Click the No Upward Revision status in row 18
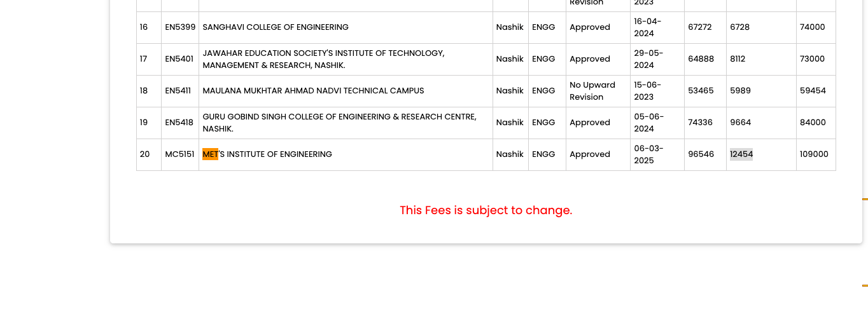The width and height of the screenshot is (868, 319). (x=592, y=91)
